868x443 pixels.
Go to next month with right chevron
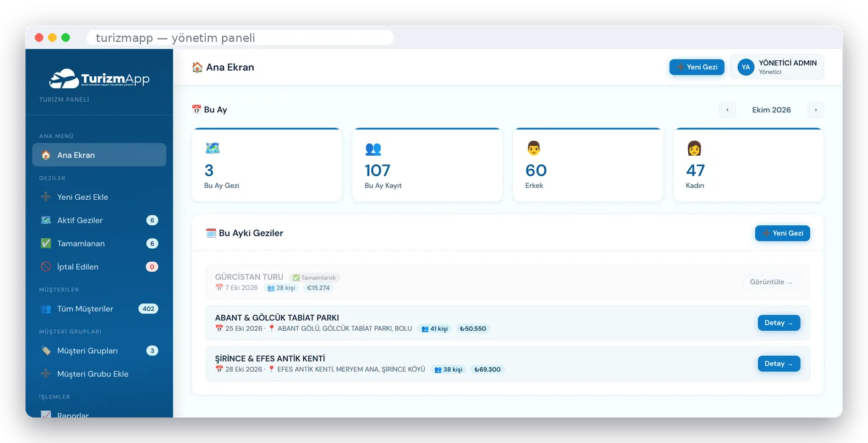[816, 110]
